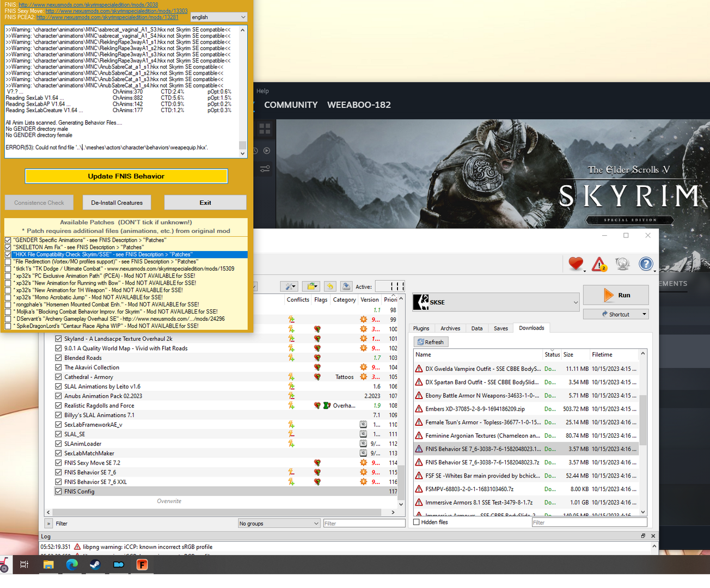Image resolution: width=710 pixels, height=588 pixels.
Task: Click the warning icon beside FSMPV download
Action: tap(419, 489)
